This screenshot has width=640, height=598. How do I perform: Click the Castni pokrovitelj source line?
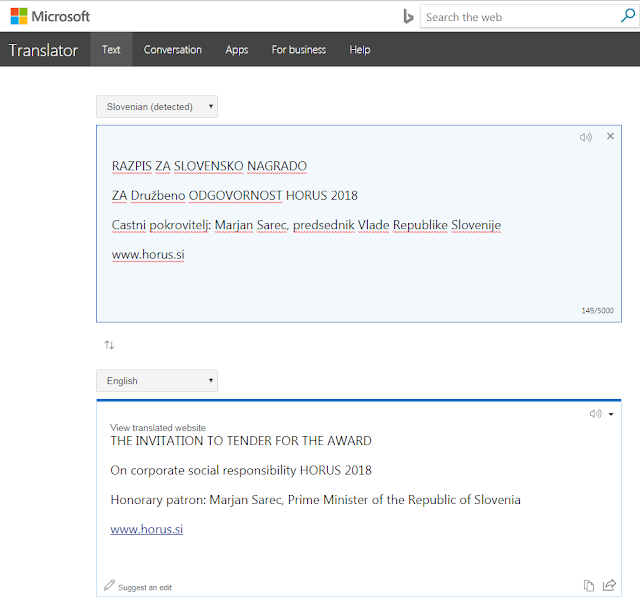tap(306, 225)
